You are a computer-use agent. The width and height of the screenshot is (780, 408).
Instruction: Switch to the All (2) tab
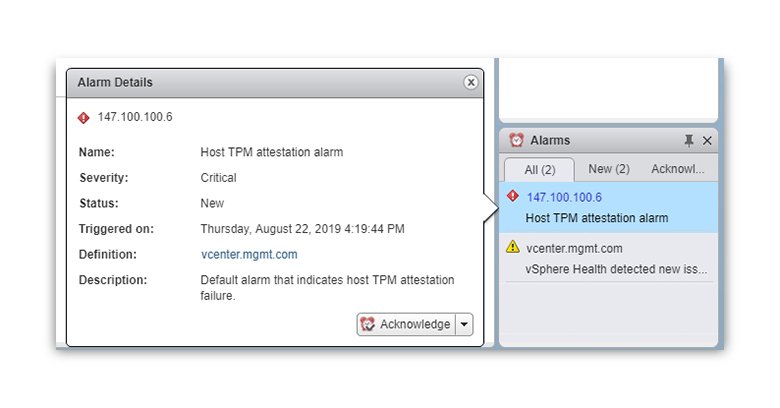[537, 169]
